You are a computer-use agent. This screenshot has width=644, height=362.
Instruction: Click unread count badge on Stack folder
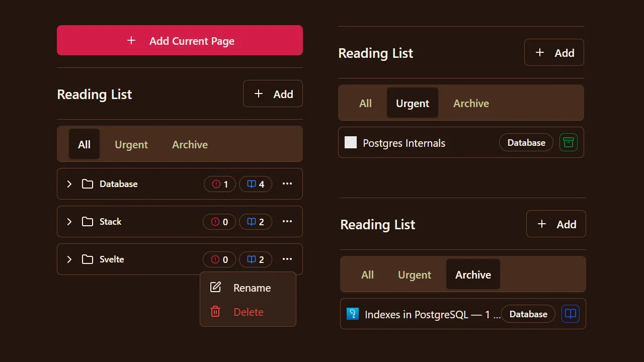click(x=256, y=222)
